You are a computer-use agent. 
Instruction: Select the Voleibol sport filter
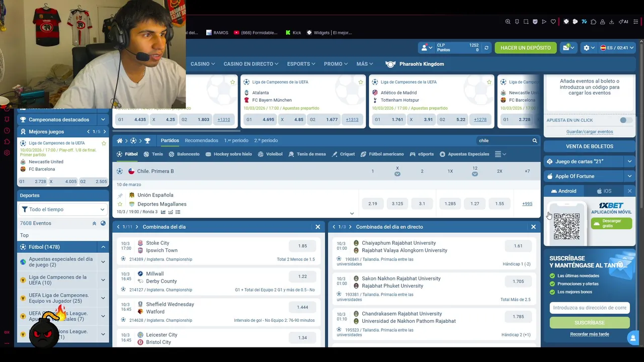(x=270, y=154)
